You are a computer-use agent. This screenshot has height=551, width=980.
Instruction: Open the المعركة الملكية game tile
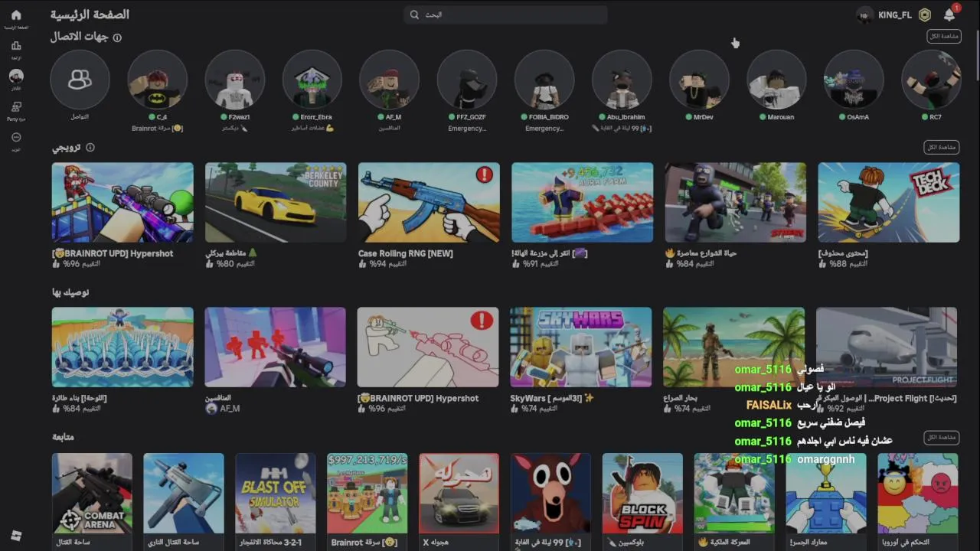point(734,494)
